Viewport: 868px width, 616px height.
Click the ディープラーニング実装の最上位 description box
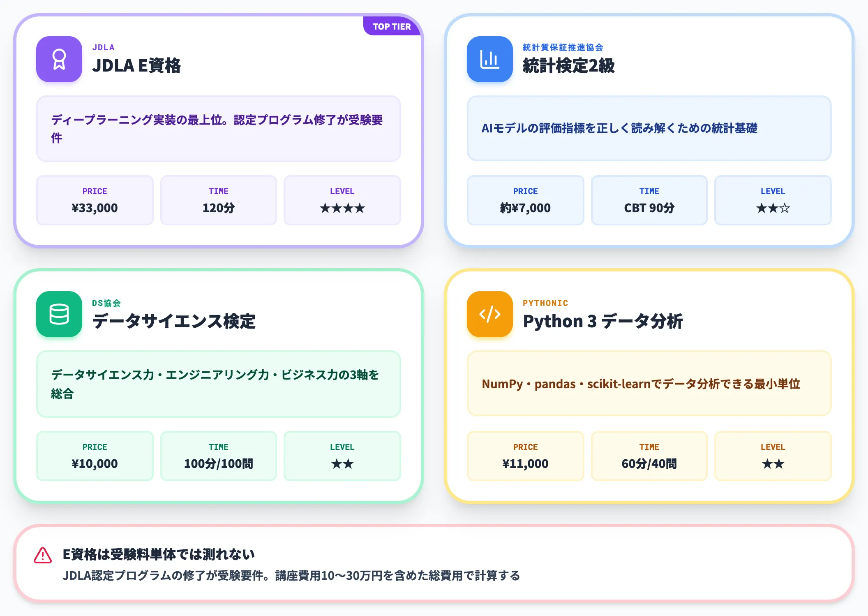tap(219, 129)
